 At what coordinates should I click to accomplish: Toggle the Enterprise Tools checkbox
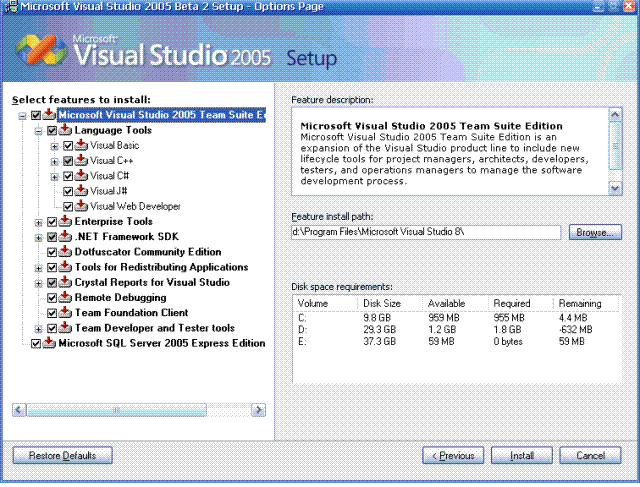pos(52,222)
